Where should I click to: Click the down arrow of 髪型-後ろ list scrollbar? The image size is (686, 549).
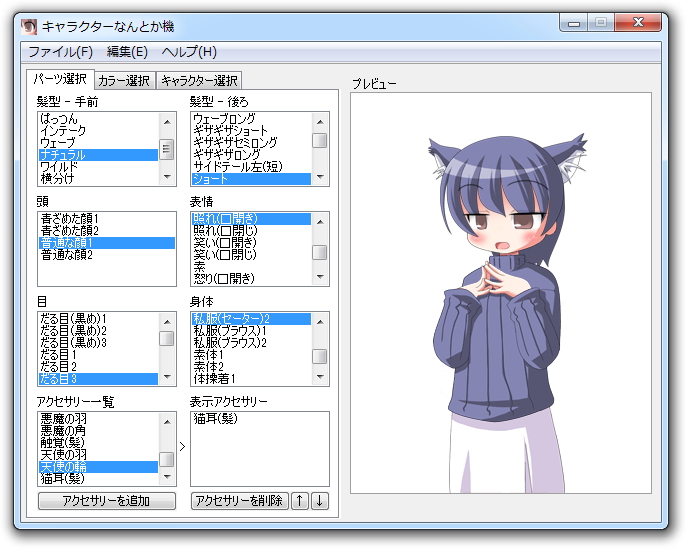pos(320,177)
